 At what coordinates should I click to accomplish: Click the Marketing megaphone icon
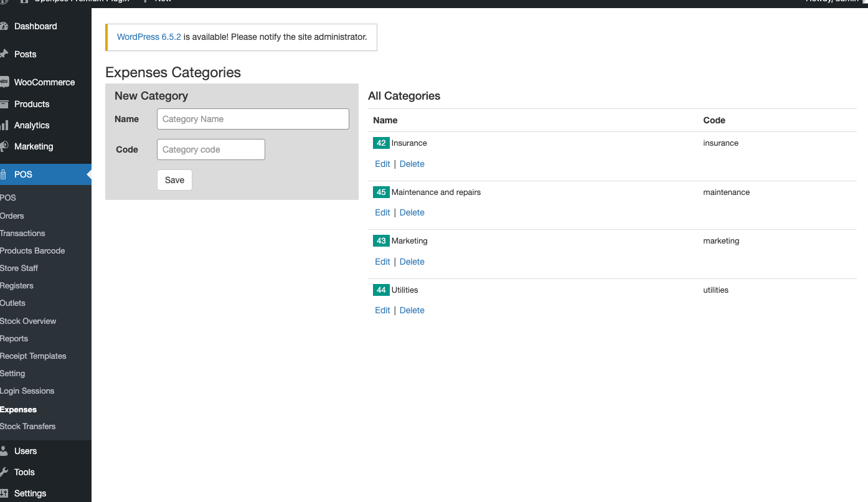point(4,146)
